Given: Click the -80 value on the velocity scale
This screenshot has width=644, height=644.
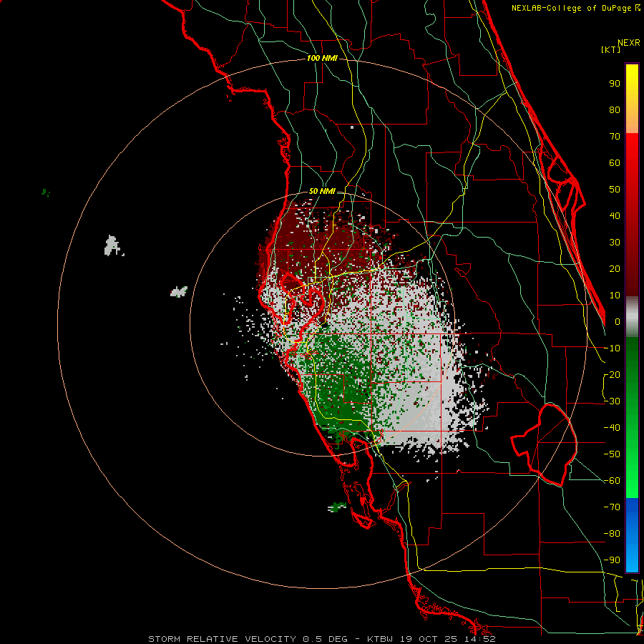Looking at the screenshot, I should 612,534.
